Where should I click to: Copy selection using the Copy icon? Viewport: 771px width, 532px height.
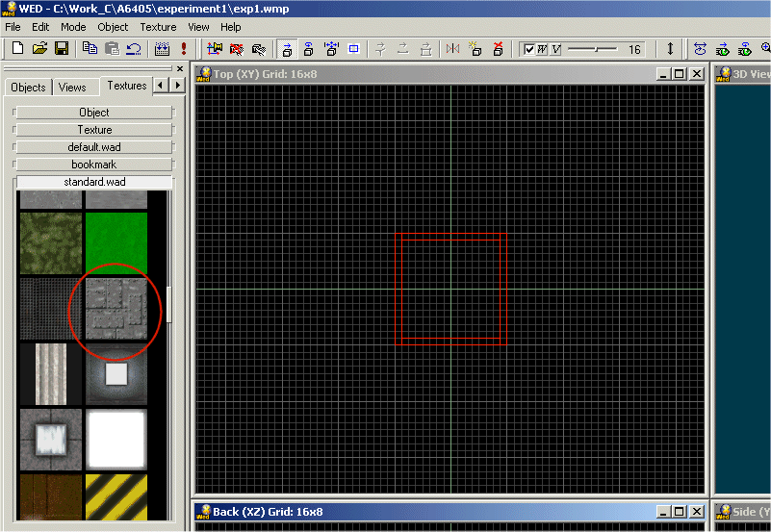pyautogui.click(x=90, y=48)
